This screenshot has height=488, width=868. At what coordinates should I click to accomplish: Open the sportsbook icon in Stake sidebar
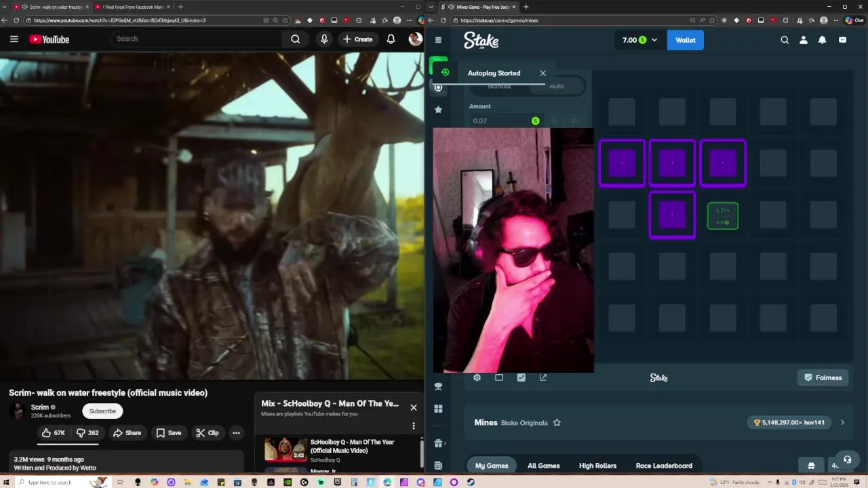(438, 387)
